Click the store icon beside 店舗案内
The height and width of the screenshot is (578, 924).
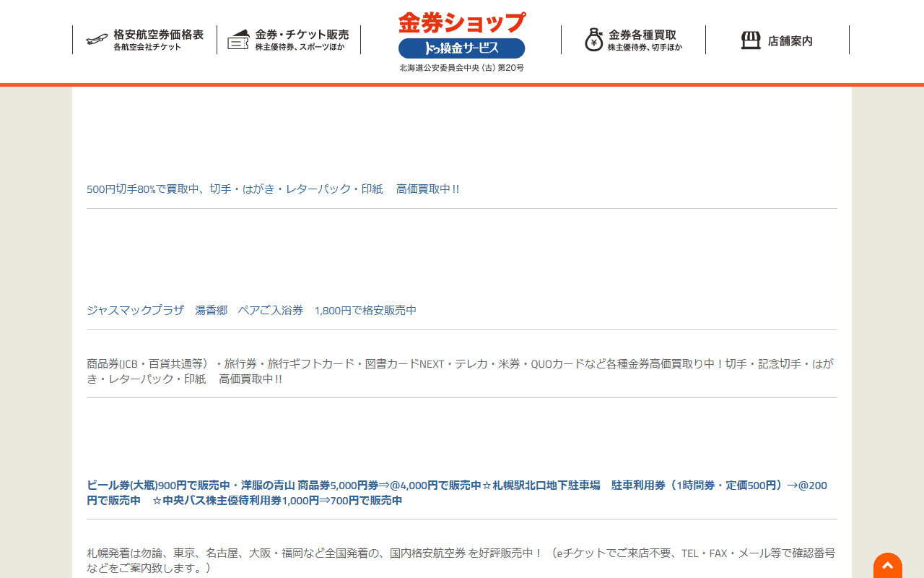click(x=751, y=40)
